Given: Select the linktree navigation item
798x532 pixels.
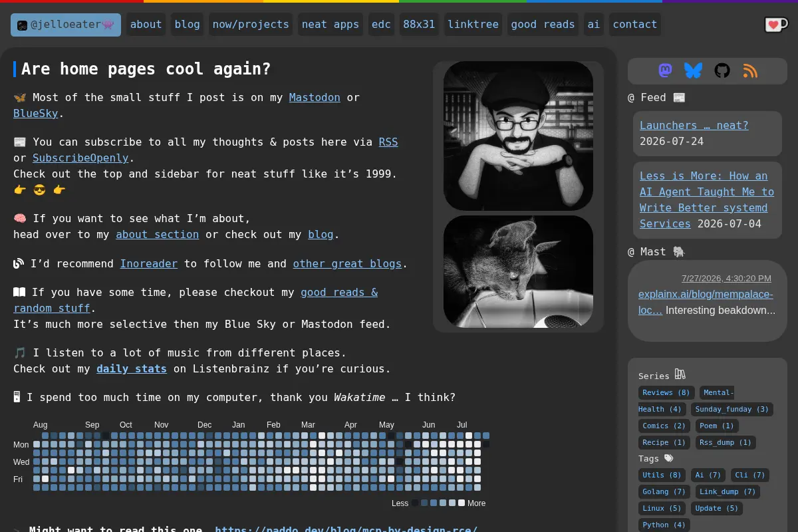Looking at the screenshot, I should pyautogui.click(x=473, y=25).
